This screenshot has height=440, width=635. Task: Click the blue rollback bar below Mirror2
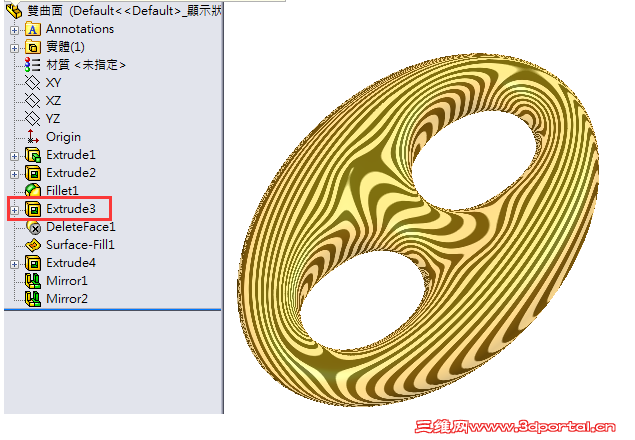tap(113, 310)
